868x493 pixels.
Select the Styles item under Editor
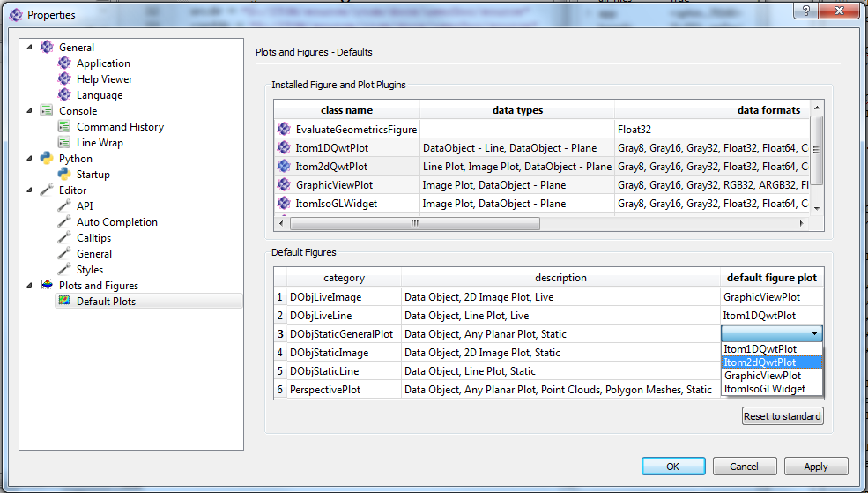[90, 270]
